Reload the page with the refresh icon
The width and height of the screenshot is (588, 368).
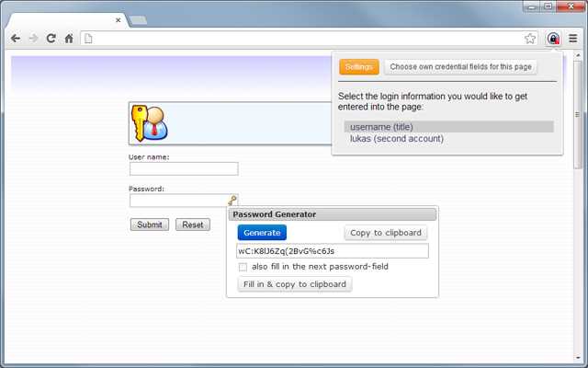51,39
